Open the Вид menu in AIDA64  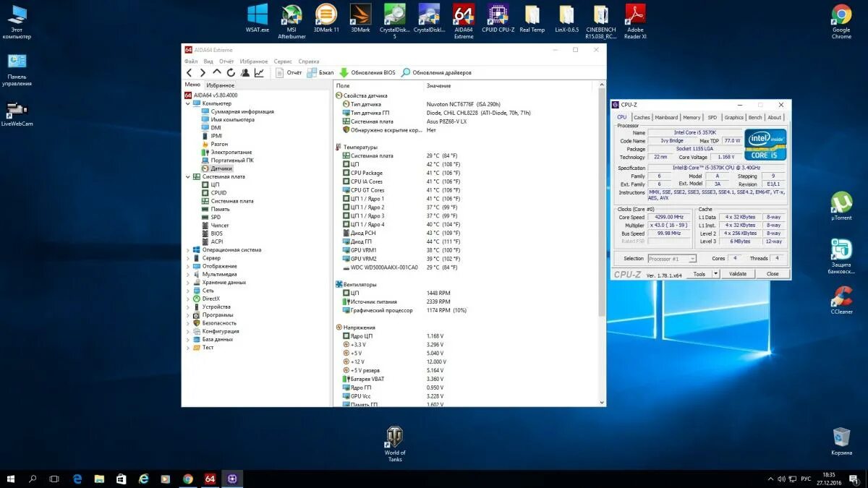click(x=208, y=61)
